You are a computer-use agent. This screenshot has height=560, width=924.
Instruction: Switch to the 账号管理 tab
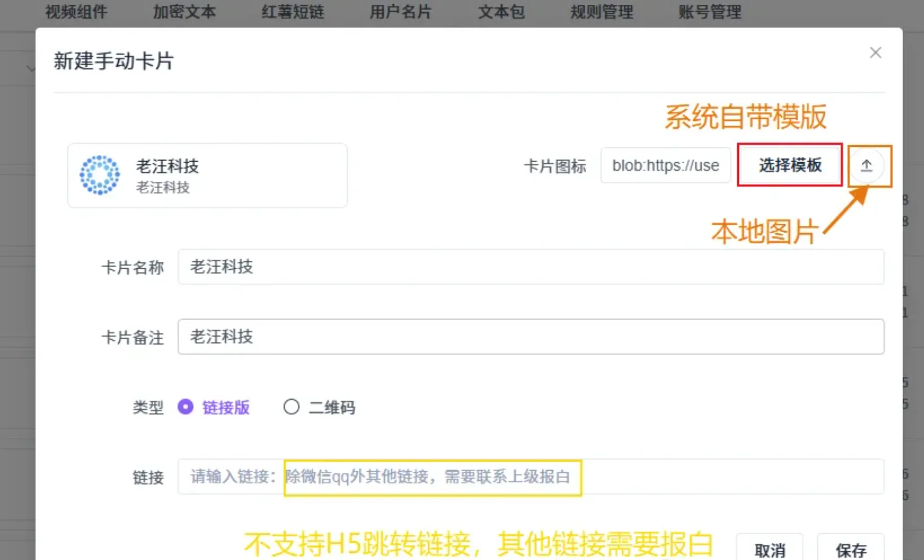pyautogui.click(x=710, y=12)
